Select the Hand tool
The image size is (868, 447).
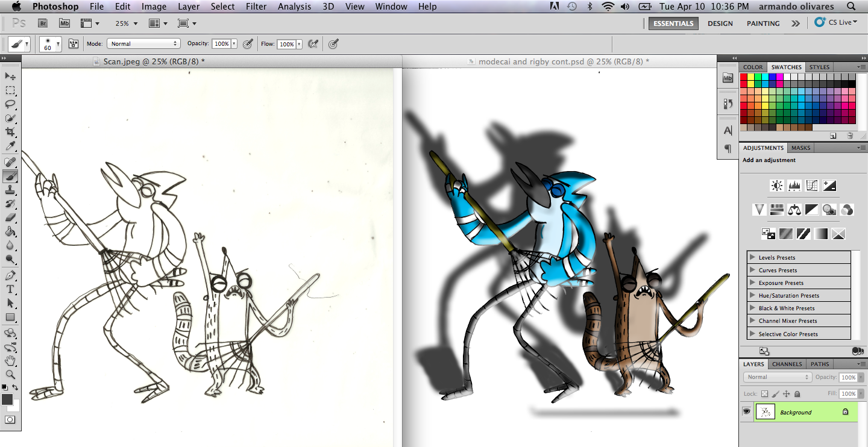pyautogui.click(x=10, y=360)
